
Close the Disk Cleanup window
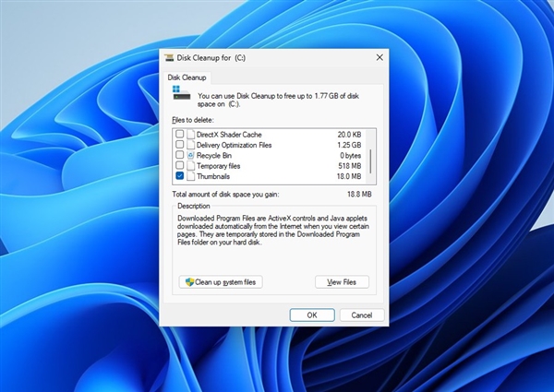click(x=379, y=57)
